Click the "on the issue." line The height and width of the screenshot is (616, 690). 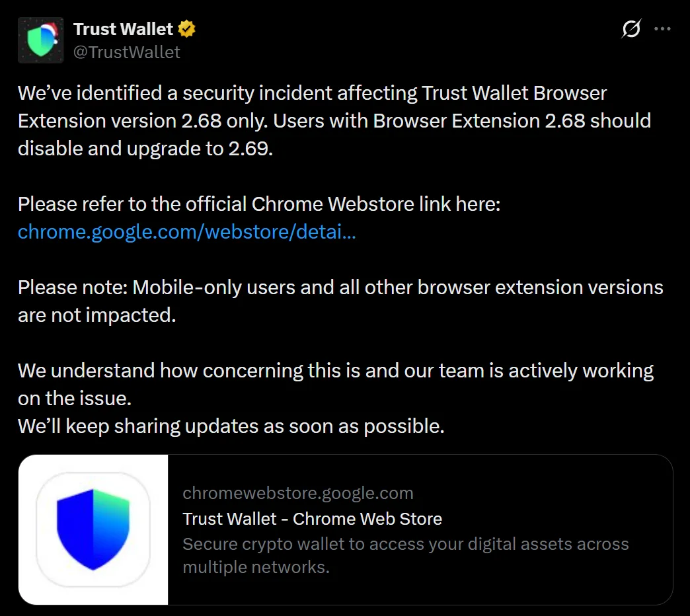(x=75, y=399)
